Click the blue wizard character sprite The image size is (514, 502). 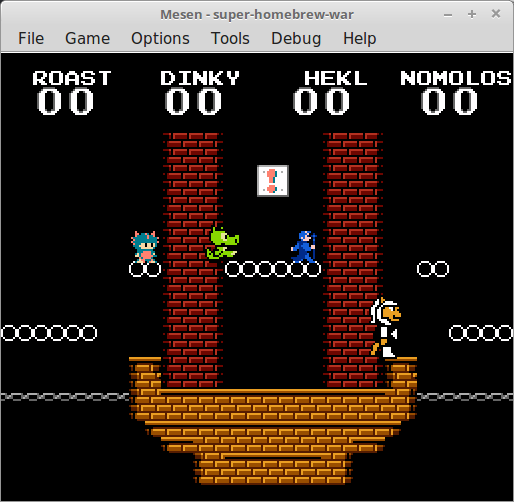pyautogui.click(x=304, y=247)
